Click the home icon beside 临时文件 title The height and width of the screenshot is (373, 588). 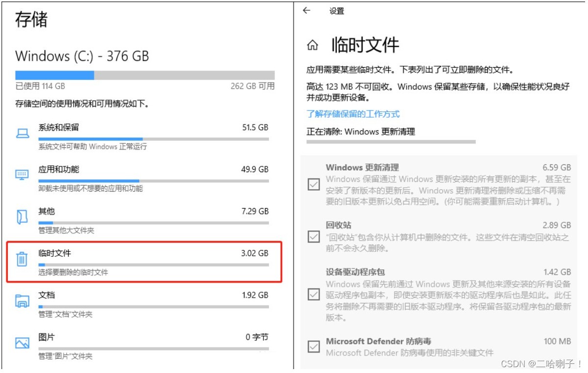click(x=312, y=46)
